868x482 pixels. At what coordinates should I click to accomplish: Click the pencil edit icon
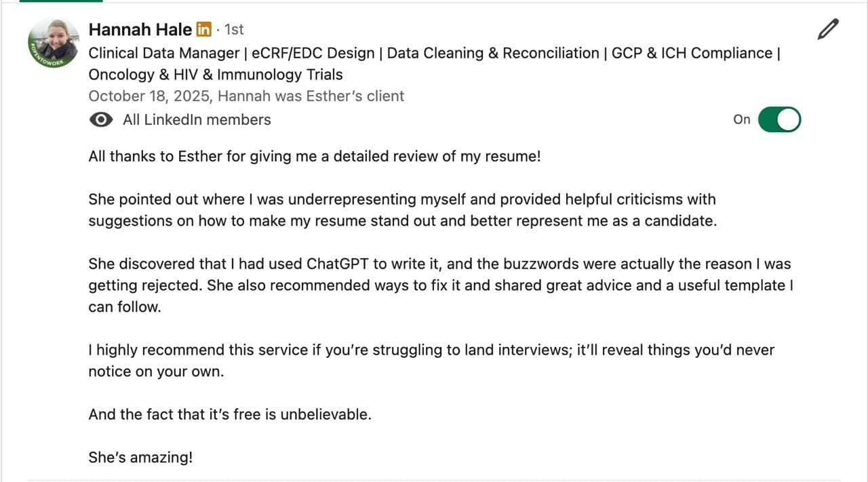(x=828, y=30)
